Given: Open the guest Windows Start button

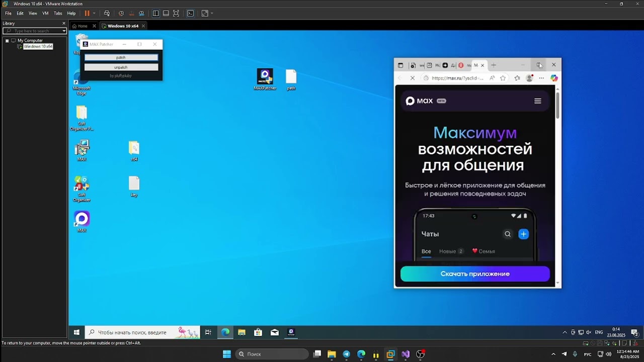Looking at the screenshot, I should (x=76, y=332).
